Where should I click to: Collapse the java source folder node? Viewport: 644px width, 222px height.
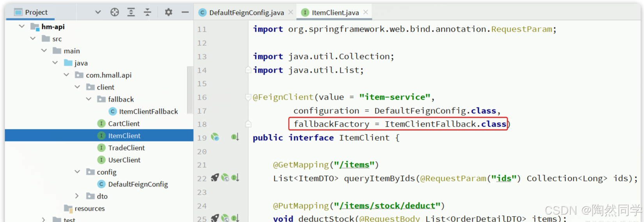tap(55, 63)
